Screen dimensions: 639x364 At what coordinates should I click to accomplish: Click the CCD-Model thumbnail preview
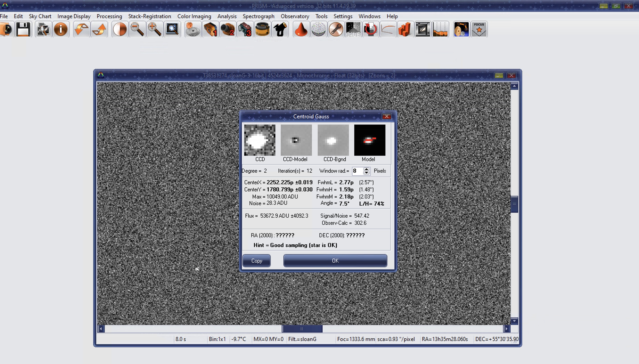[296, 140]
